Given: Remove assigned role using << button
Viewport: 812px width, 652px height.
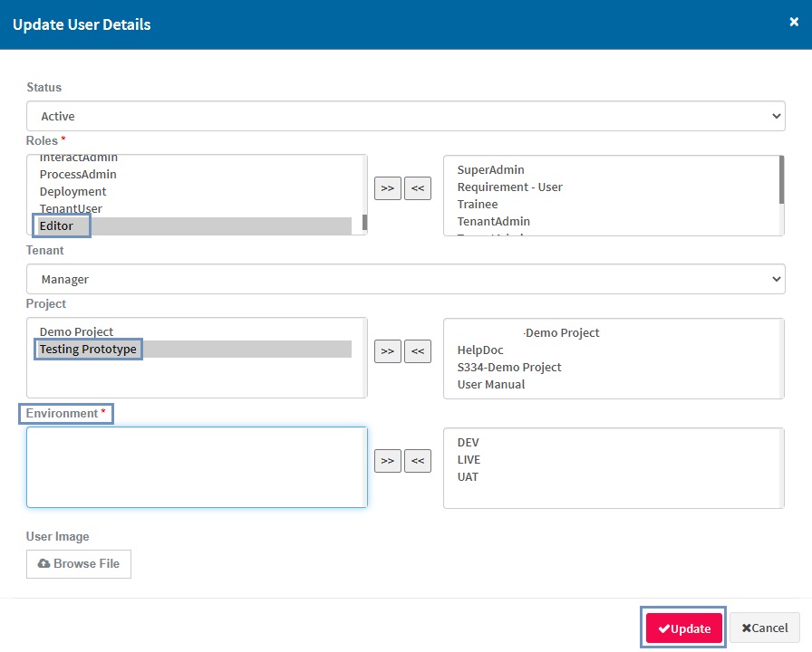Looking at the screenshot, I should point(418,188).
